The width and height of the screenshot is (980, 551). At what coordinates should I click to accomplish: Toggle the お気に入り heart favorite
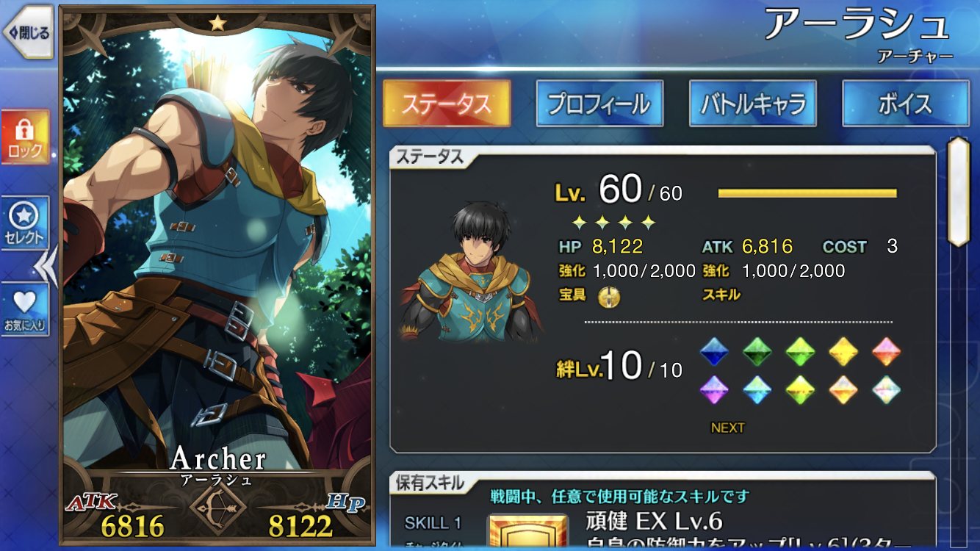pos(26,309)
